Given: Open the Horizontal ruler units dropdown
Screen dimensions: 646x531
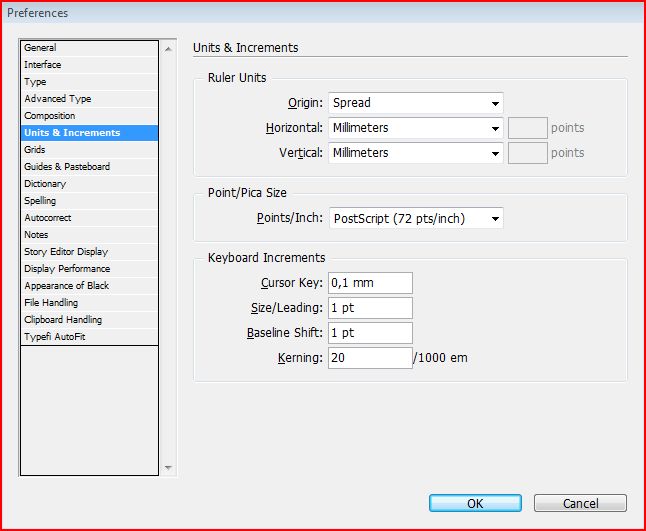Looking at the screenshot, I should (416, 128).
